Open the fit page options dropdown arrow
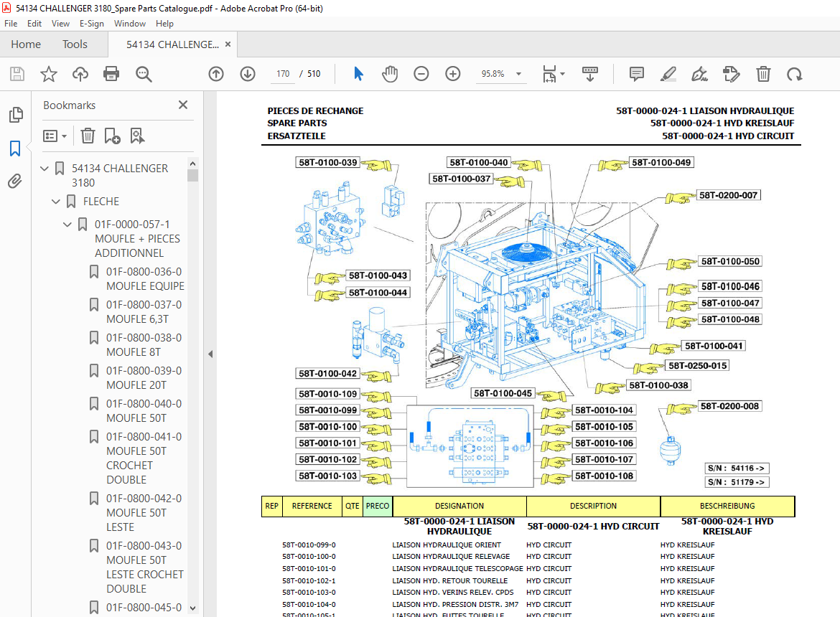The height and width of the screenshot is (617, 840). point(562,74)
